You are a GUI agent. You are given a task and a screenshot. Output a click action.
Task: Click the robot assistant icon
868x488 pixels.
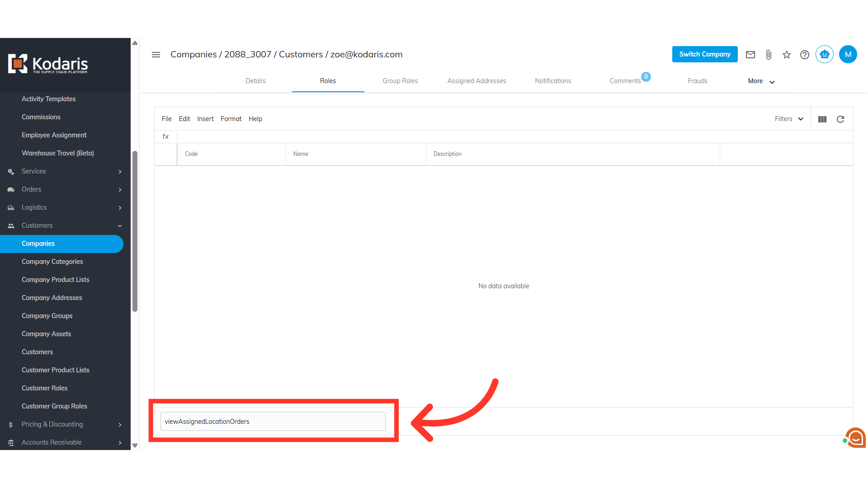click(825, 55)
